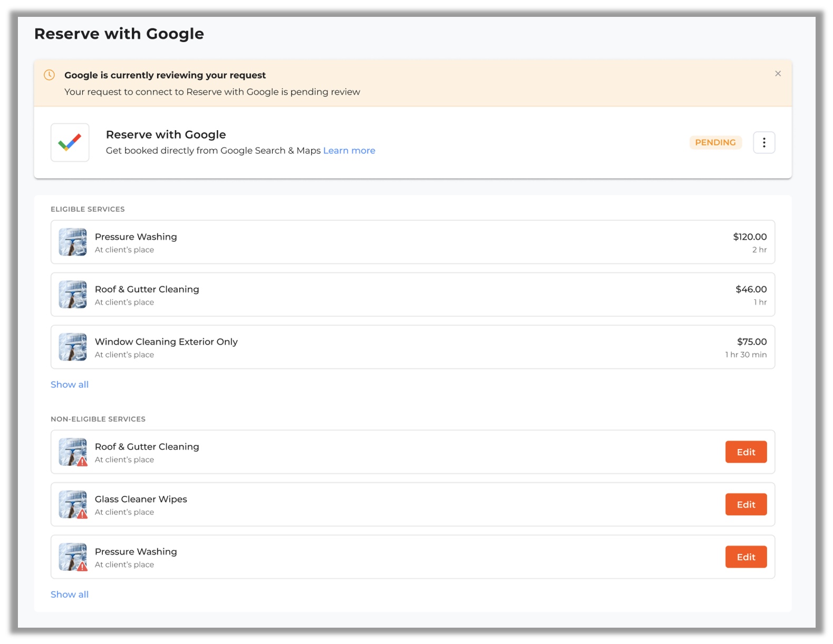
Task: Select the Window Cleaning Exterior Only thumbnail
Action: (x=73, y=347)
